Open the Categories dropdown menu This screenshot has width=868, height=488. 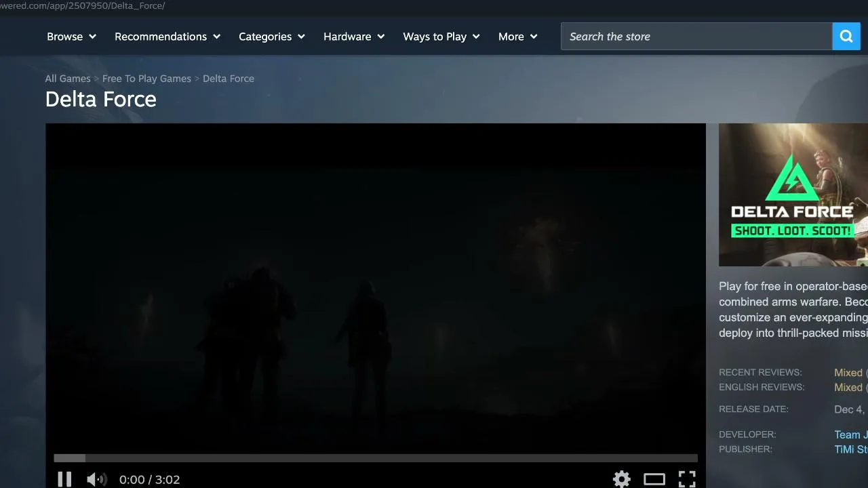(x=272, y=37)
